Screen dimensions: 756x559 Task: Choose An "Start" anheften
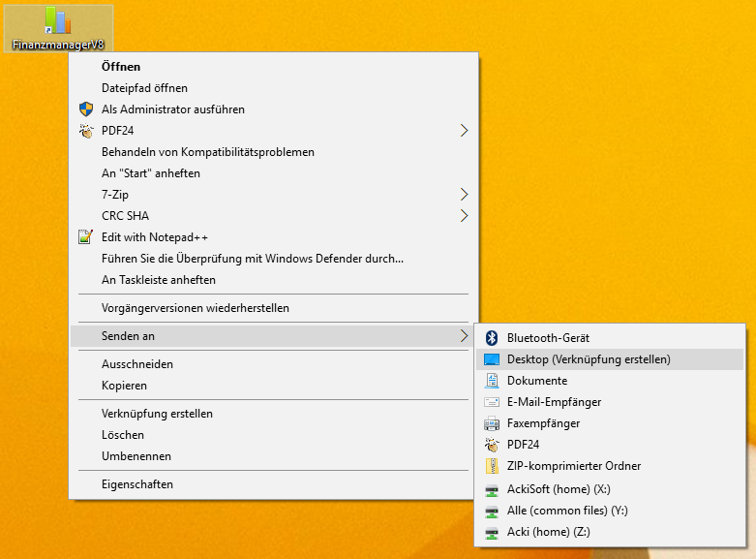pos(273,172)
